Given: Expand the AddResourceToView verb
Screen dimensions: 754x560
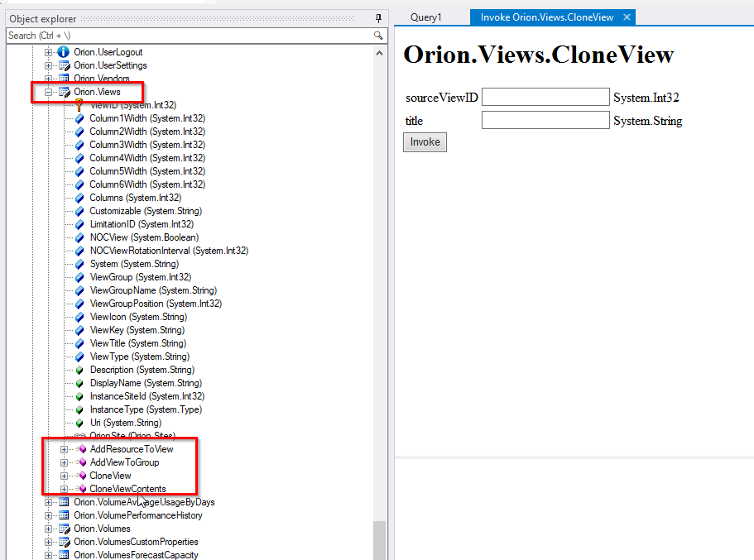Looking at the screenshot, I should [64, 449].
